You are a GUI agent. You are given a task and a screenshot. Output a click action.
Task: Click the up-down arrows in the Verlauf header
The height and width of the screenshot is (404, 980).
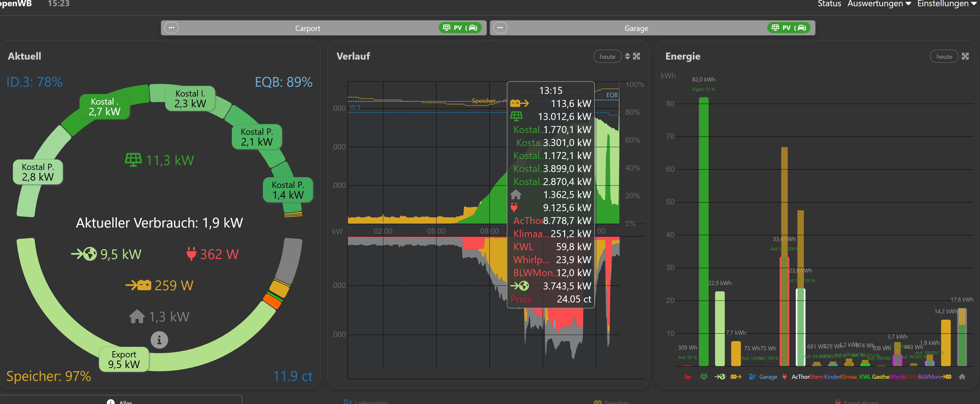click(627, 56)
